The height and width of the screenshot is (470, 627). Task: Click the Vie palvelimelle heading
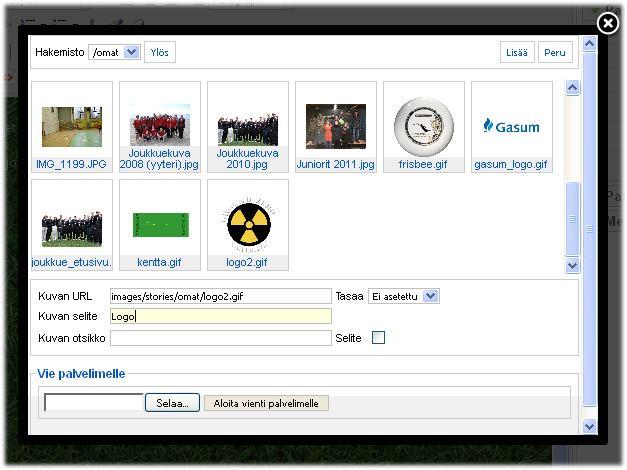81,374
